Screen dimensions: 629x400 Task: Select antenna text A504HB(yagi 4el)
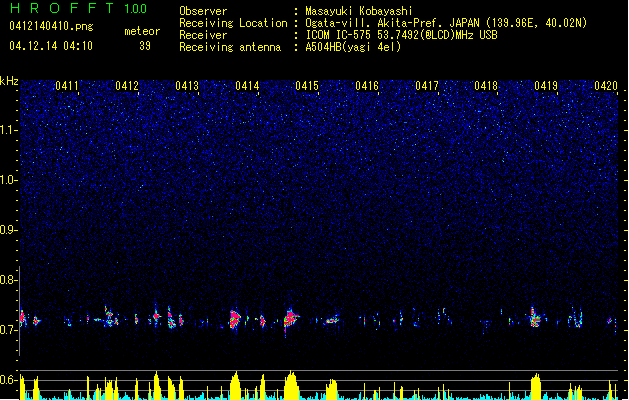(353, 47)
